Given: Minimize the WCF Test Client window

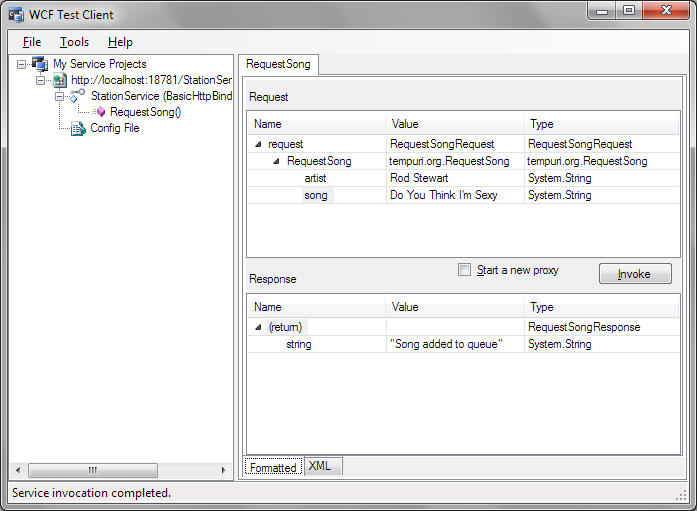Looking at the screenshot, I should (602, 11).
